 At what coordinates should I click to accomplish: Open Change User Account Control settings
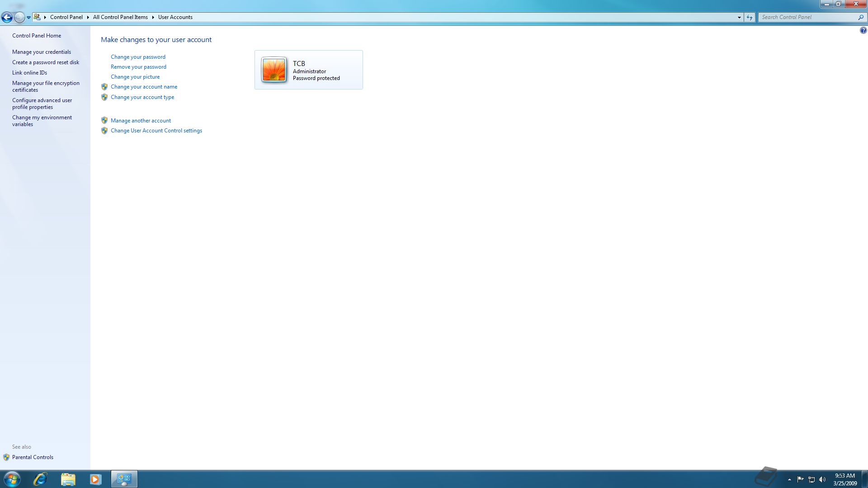(x=156, y=131)
